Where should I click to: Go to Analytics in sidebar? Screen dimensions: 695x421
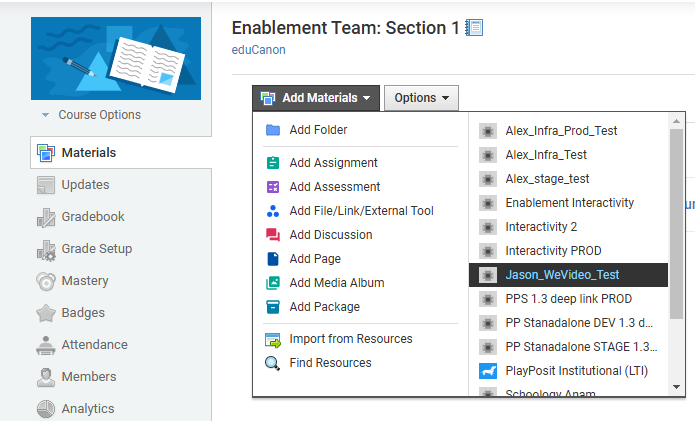pos(88,409)
